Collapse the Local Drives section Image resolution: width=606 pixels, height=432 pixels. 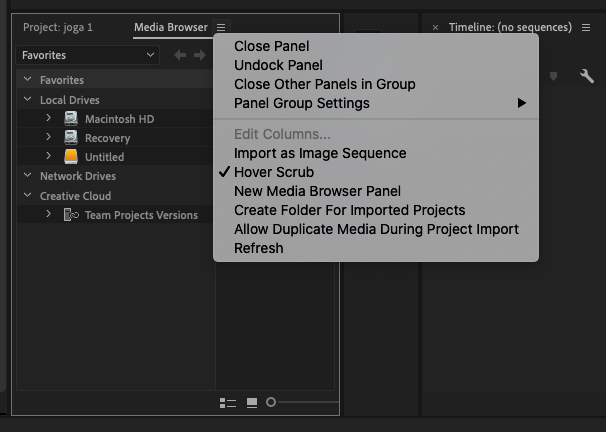[27, 99]
